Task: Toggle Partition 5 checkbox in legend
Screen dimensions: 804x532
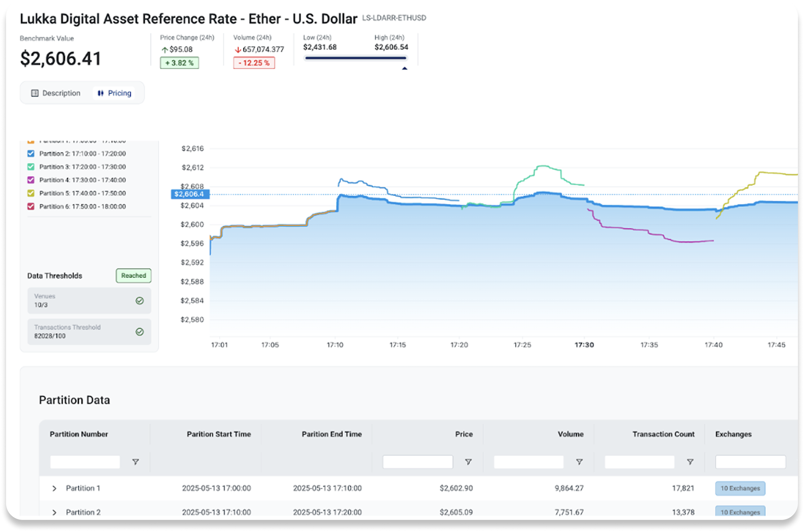Action: 31,193
